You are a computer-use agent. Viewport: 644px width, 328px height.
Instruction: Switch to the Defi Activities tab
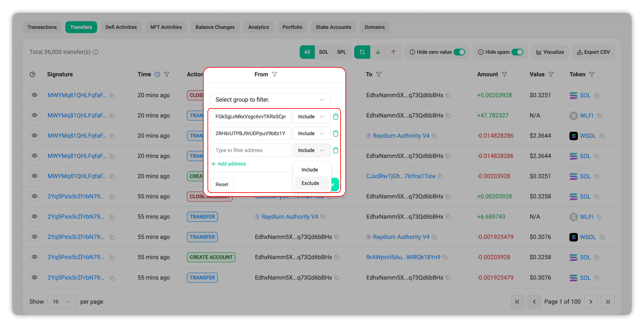[x=121, y=27]
